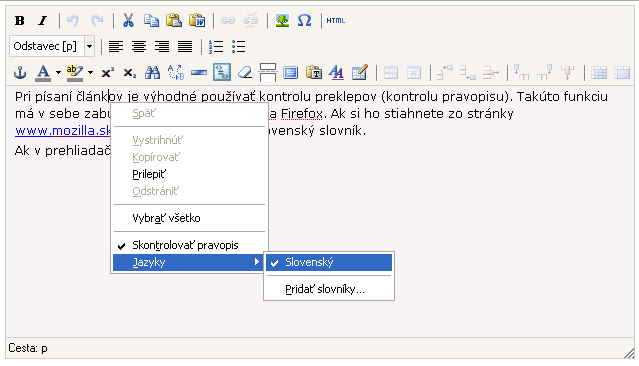Viewport: 639px width, 366px height.
Task: Click the Paste clipboard icon
Action: [x=174, y=20]
